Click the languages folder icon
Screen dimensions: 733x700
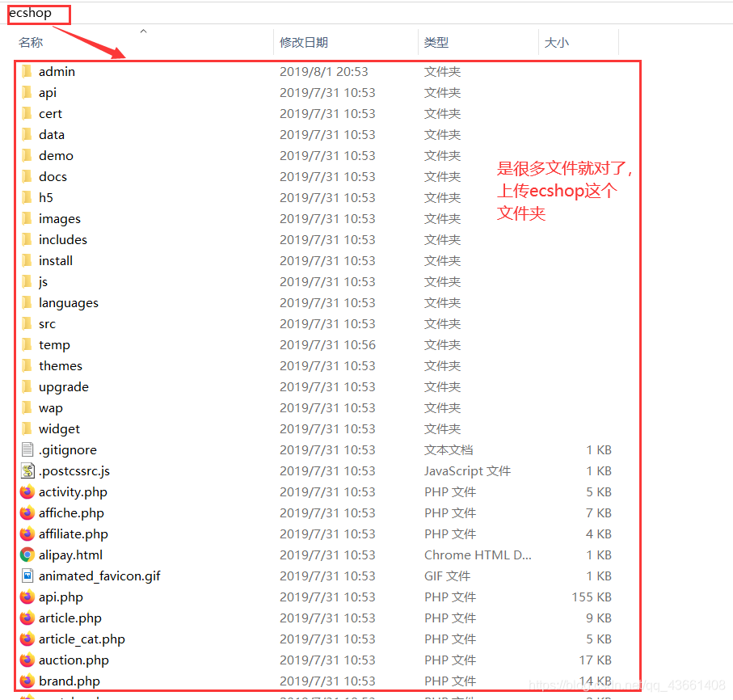[x=27, y=303]
